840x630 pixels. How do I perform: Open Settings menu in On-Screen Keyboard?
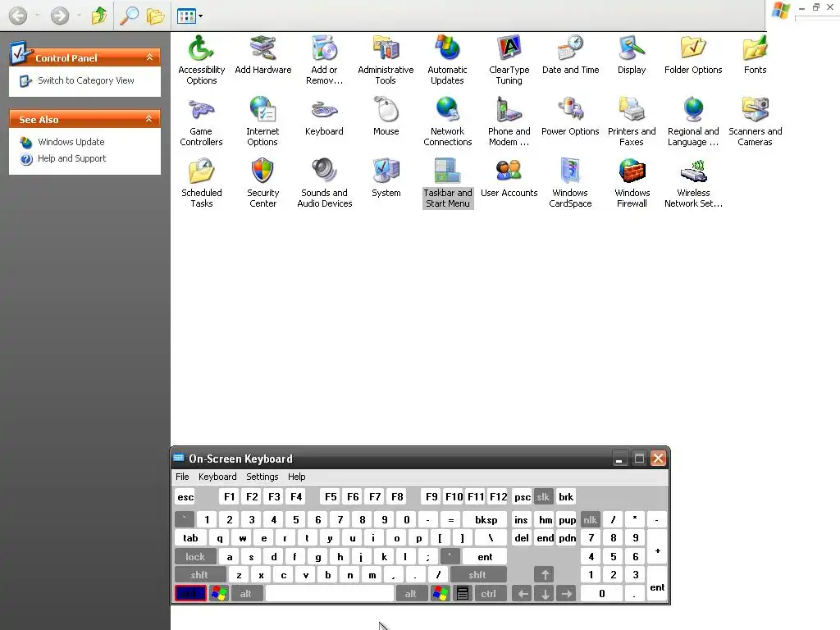[262, 477]
